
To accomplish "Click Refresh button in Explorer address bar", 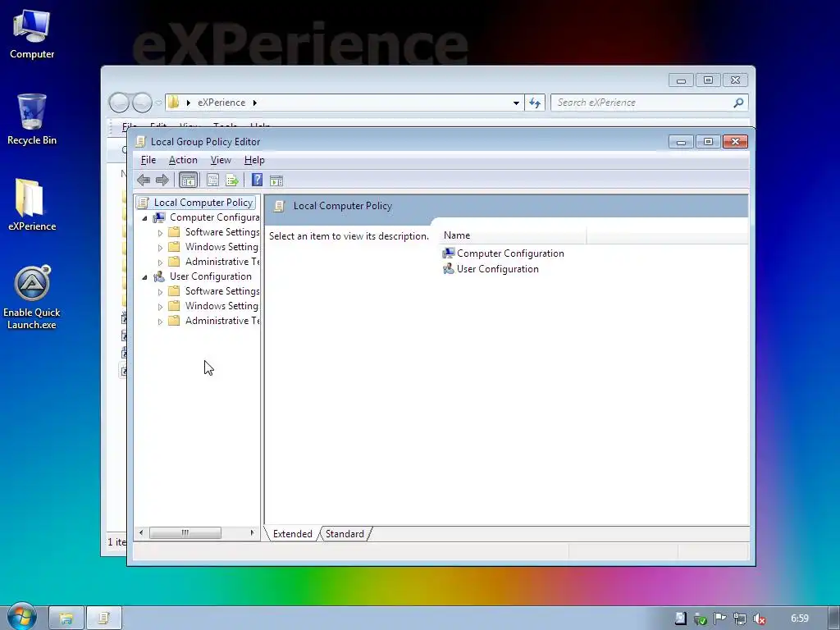I will (535, 103).
